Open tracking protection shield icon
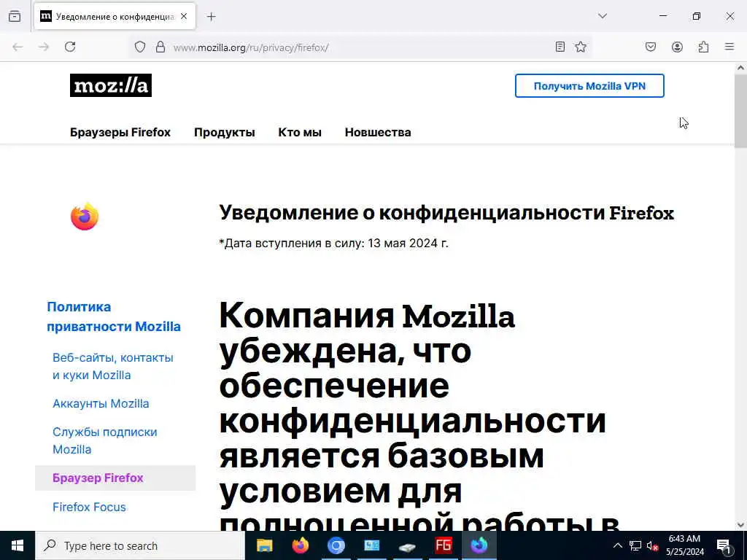 [x=139, y=47]
